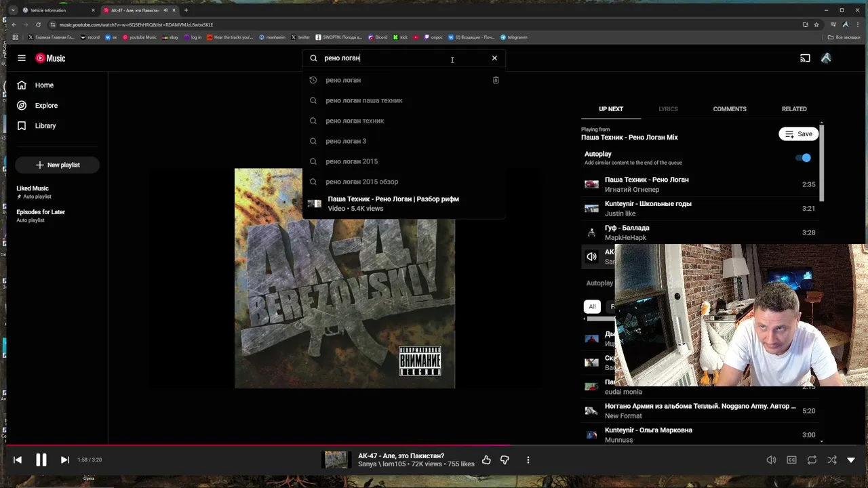Click into the search input field
Viewport: 868px width, 488px height.
click(403, 58)
